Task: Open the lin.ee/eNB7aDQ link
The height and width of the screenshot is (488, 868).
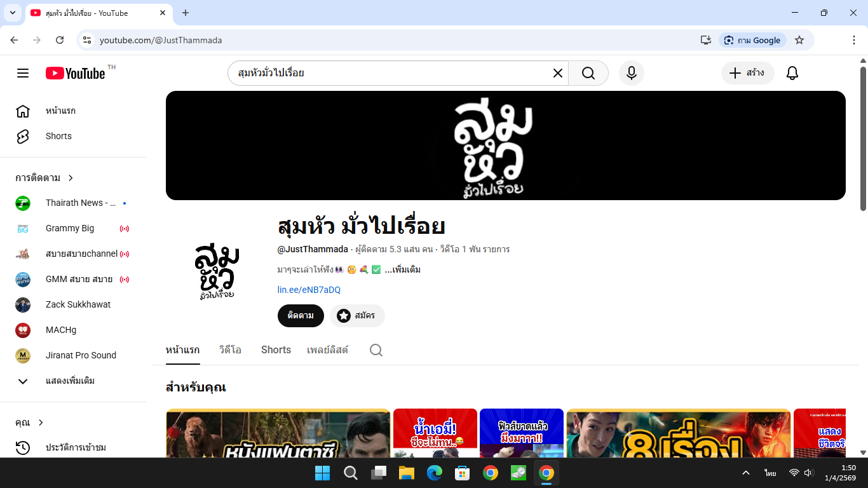Action: point(309,290)
